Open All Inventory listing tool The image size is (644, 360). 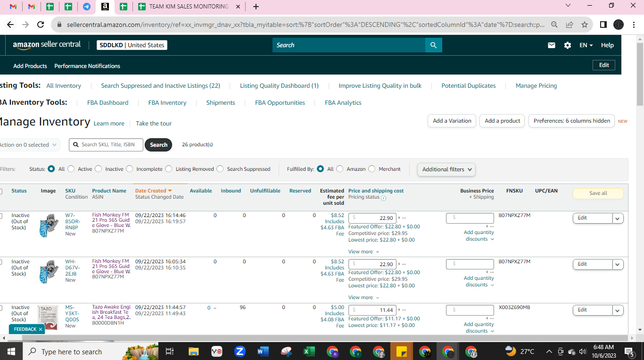click(64, 86)
